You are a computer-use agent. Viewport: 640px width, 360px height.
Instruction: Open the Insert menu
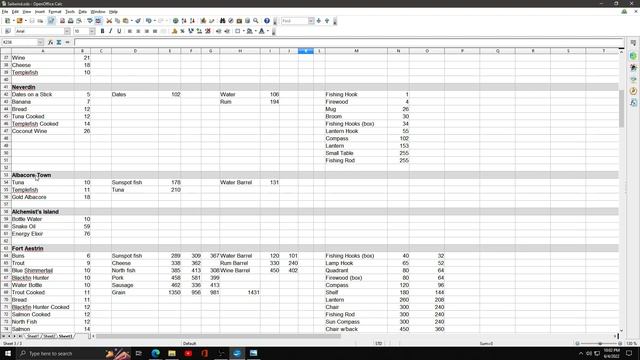pos(40,12)
